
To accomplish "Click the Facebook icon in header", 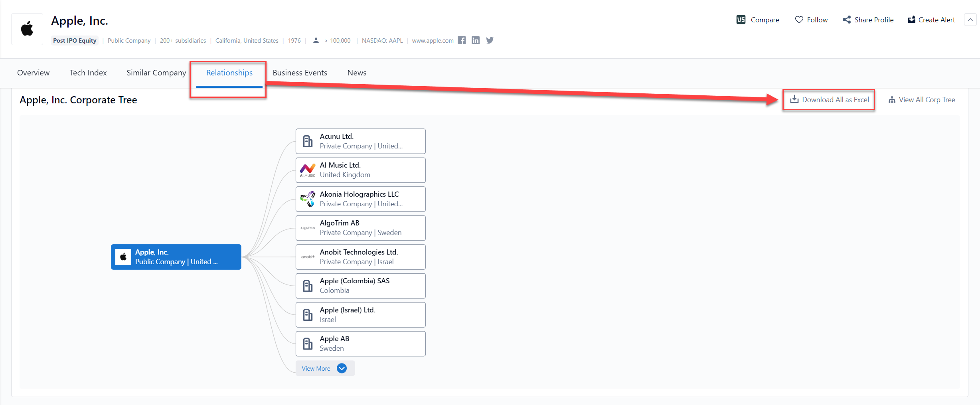I will coord(462,40).
